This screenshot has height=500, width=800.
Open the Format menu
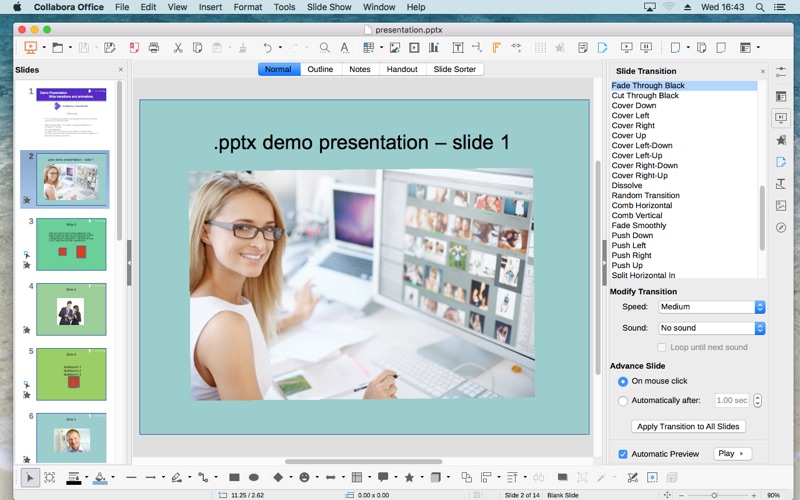tap(248, 7)
